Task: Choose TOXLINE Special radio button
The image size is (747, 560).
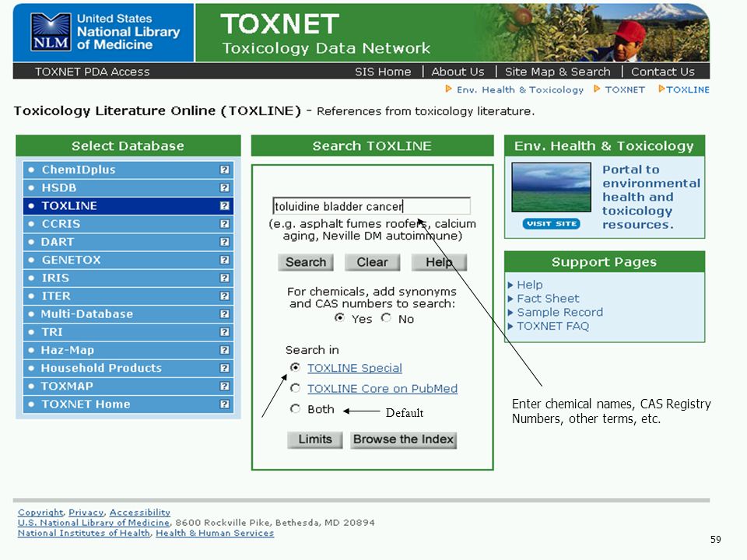Action: [296, 367]
